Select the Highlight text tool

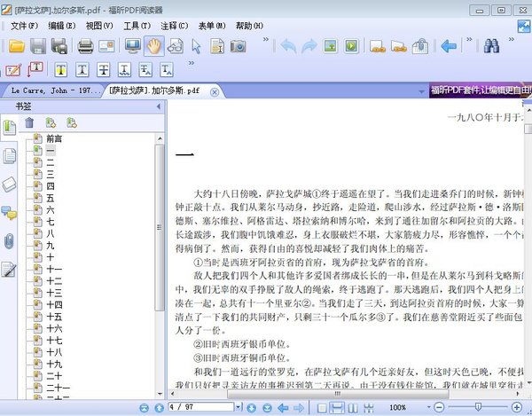[x=60, y=69]
